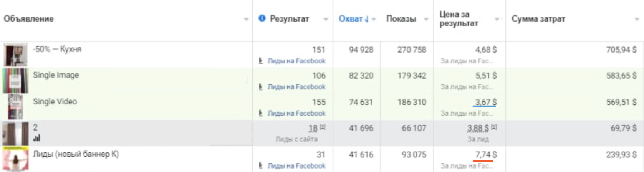644x172 pixels.
Task: Open Лиды на Facebook link for Single Video
Action: pyautogui.click(x=296, y=113)
